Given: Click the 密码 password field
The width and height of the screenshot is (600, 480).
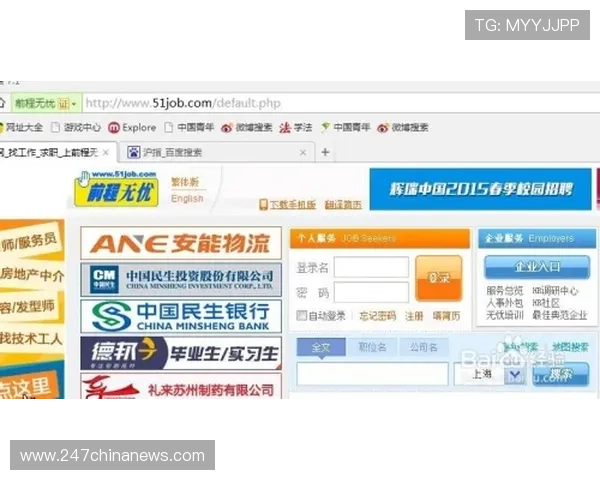Looking at the screenshot, I should pos(371,292).
